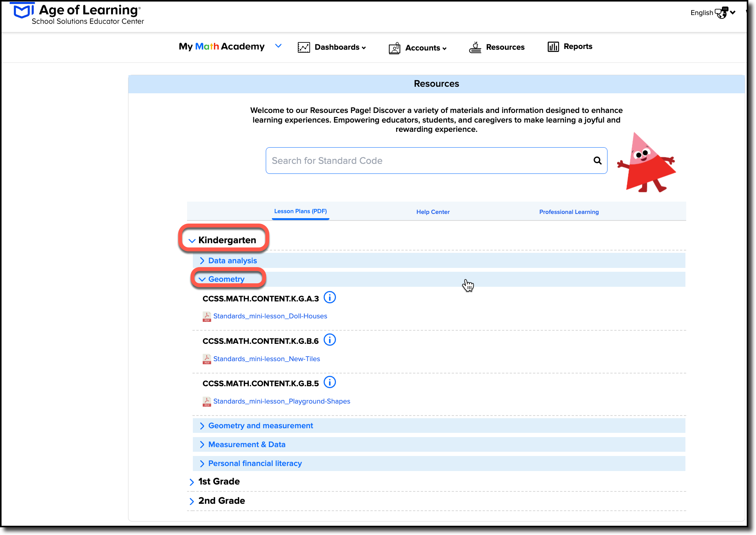The height and width of the screenshot is (535, 756).
Task: Click PDF icon beside New-Tiles lesson
Action: point(207,359)
